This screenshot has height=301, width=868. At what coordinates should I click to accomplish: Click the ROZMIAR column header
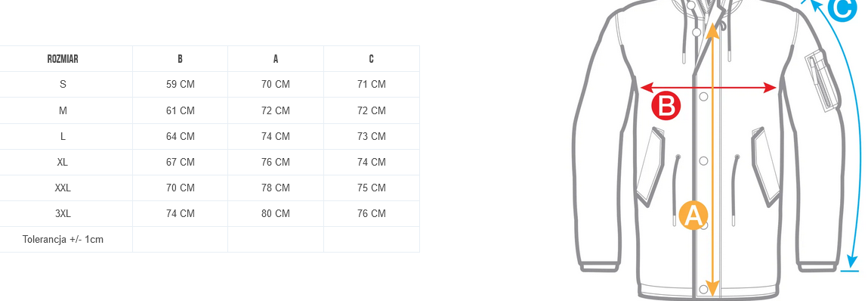tap(63, 59)
